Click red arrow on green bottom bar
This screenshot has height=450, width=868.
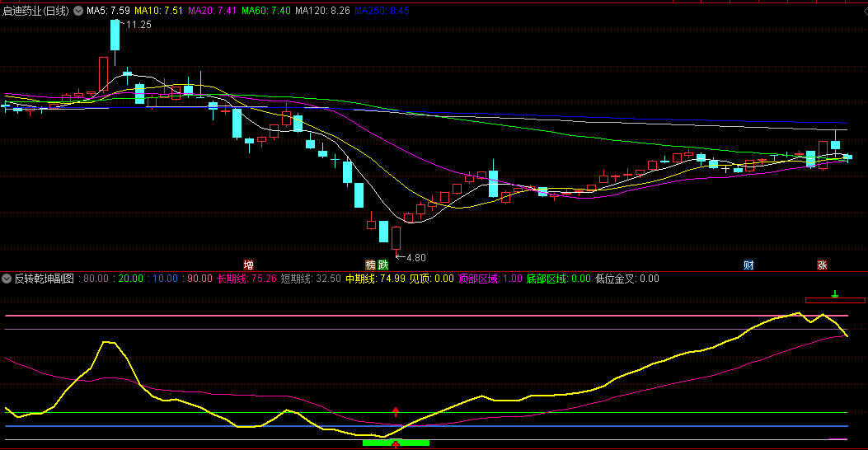pos(396,445)
